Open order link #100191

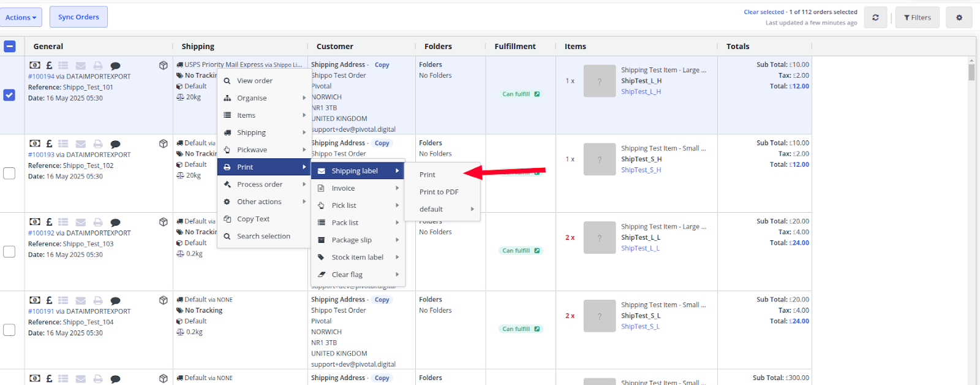41,311
